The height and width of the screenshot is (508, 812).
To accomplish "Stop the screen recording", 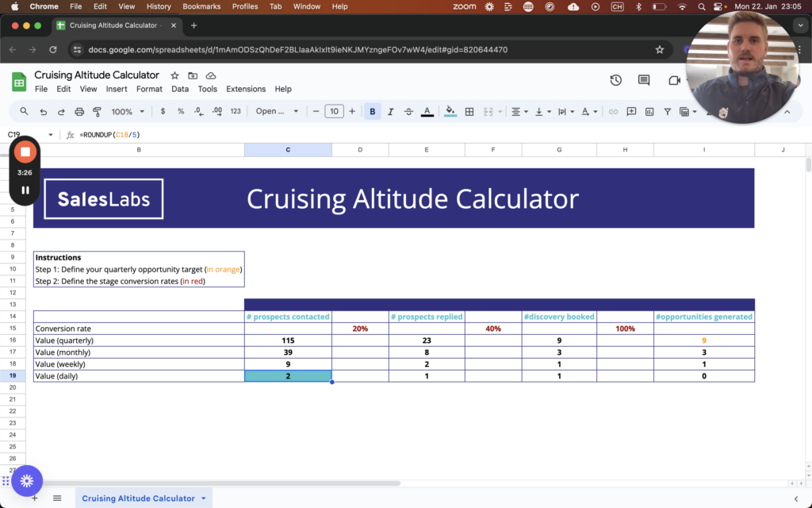I will tap(25, 152).
